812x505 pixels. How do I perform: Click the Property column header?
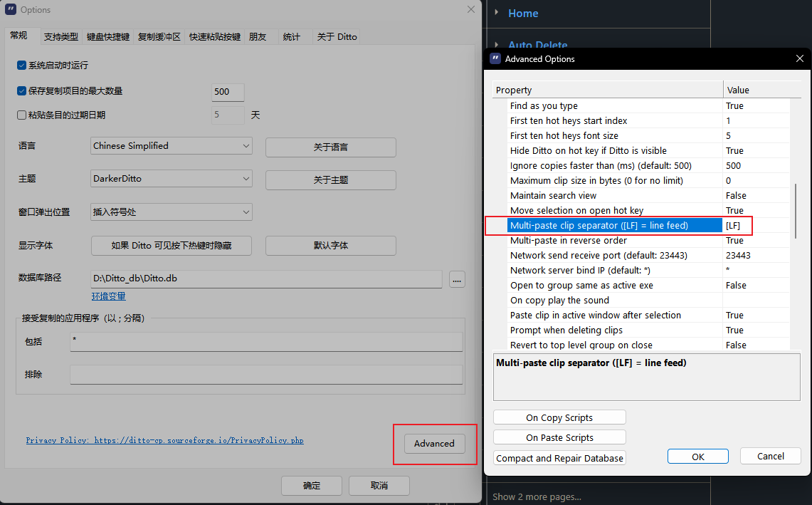pyautogui.click(x=608, y=90)
